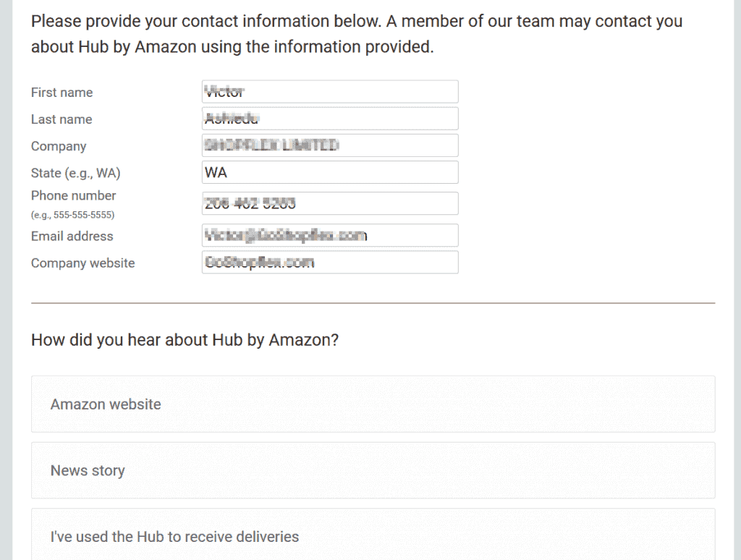Focus the Last name text box
Screen dimensions: 741x560
tap(330, 119)
